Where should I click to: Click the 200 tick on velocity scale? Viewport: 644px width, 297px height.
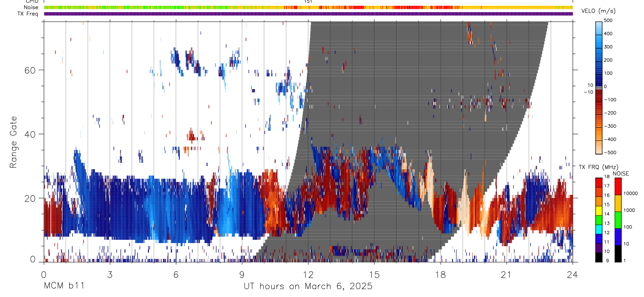click(609, 60)
